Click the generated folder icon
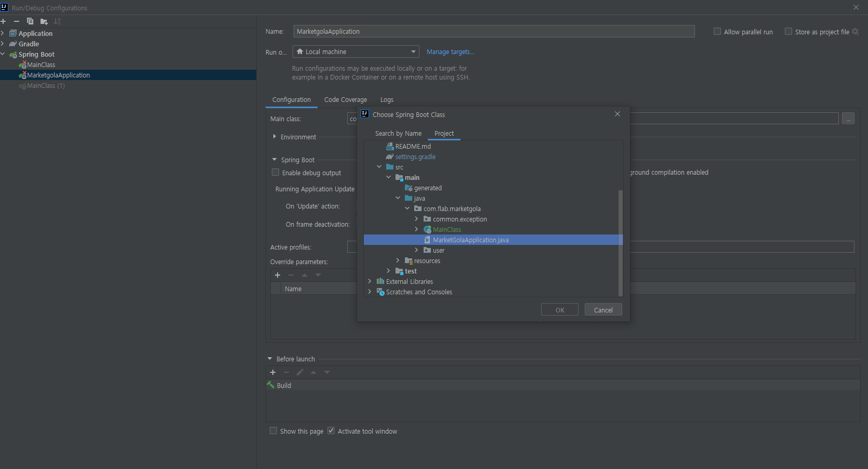 coord(409,188)
